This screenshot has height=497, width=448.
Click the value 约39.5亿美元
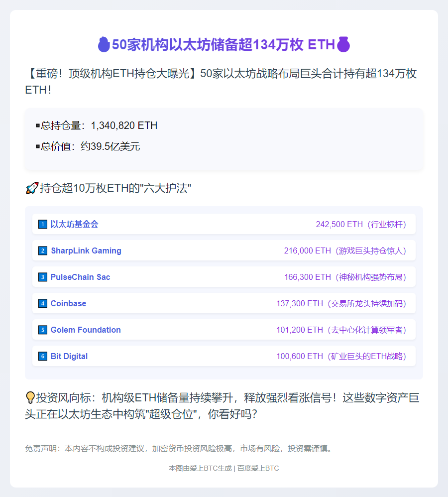coord(110,146)
